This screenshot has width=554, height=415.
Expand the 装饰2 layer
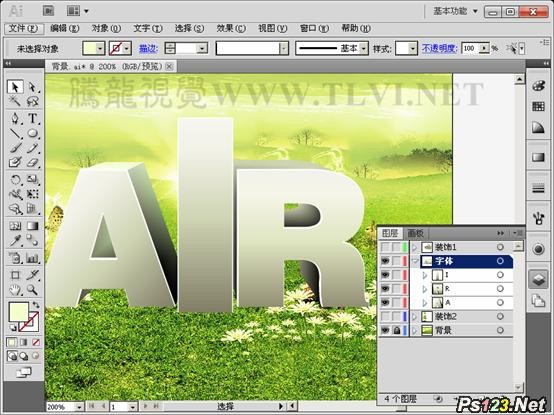pyautogui.click(x=415, y=317)
